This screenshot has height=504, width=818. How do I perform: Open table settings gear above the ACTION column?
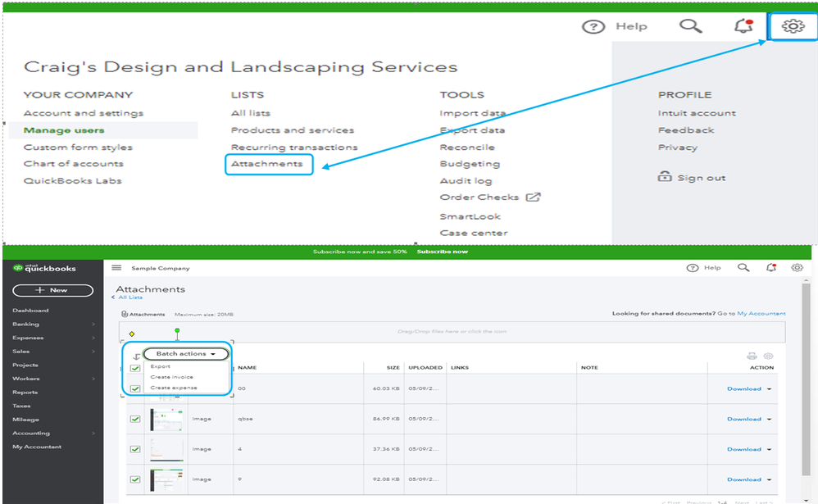[x=768, y=356]
